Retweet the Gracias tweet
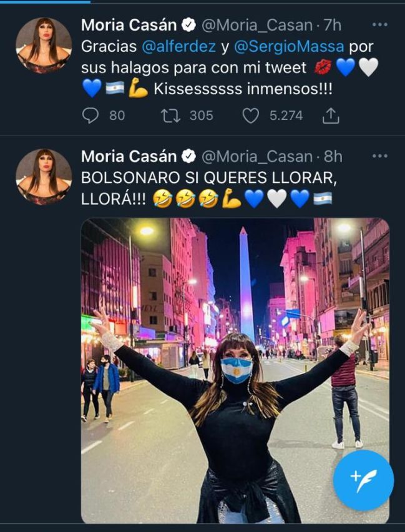The image size is (405, 532). pyautogui.click(x=170, y=116)
